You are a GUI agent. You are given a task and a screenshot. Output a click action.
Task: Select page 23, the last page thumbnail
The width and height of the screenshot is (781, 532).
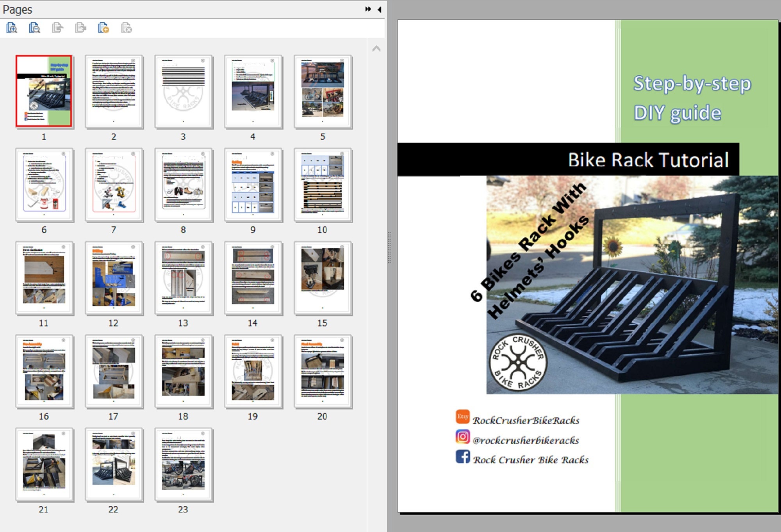click(183, 464)
